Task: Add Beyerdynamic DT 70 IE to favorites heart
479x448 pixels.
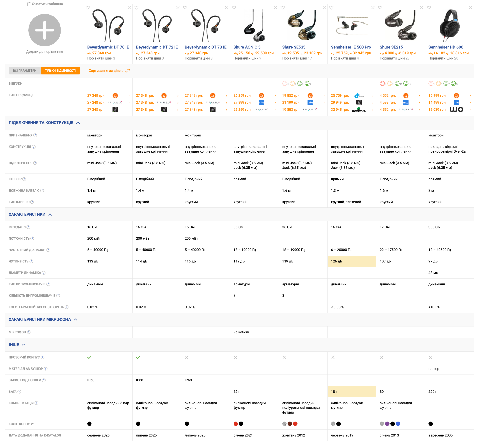Action: coord(88,8)
